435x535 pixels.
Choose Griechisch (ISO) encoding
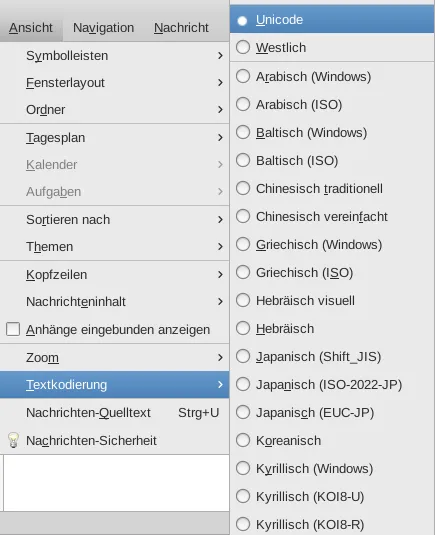(x=332, y=273)
